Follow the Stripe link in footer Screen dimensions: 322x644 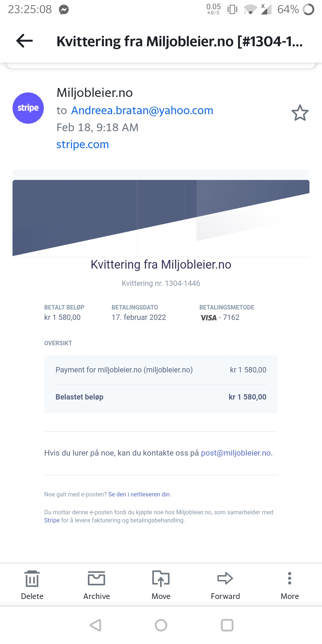pyautogui.click(x=52, y=520)
